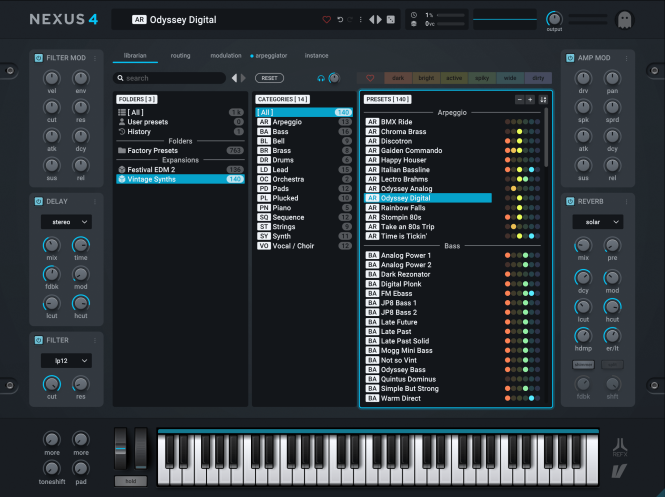Expand presets list with plus button
The height and width of the screenshot is (497, 665).
coord(530,99)
